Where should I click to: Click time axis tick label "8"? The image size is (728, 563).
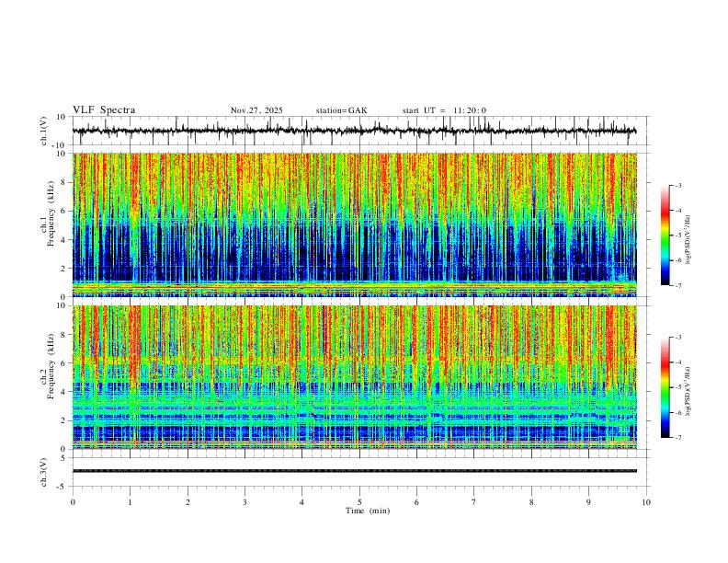click(531, 502)
